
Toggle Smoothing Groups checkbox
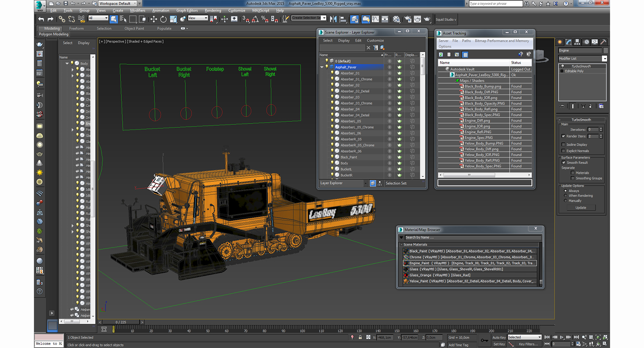point(573,178)
